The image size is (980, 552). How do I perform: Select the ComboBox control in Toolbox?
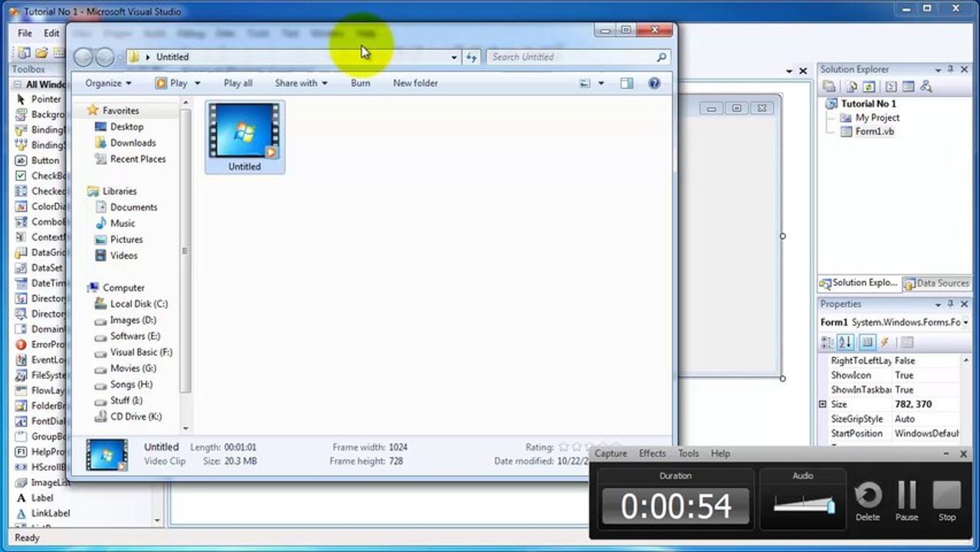click(x=41, y=222)
